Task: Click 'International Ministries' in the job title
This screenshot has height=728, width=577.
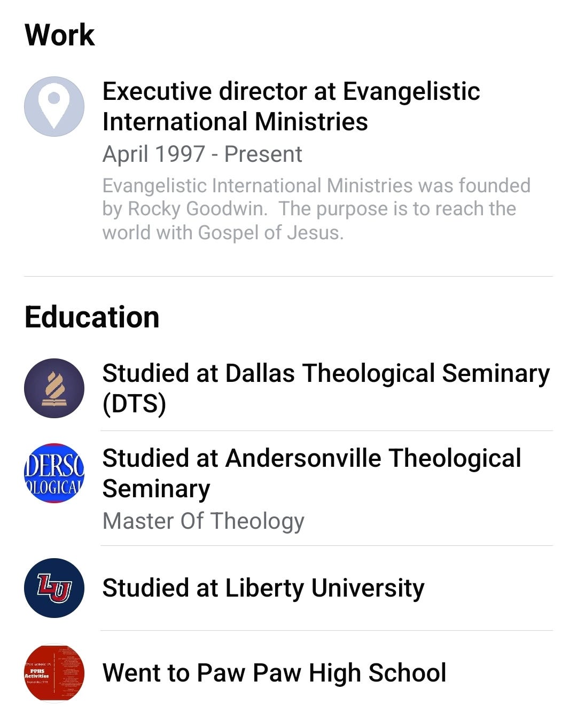Action: coord(235,122)
